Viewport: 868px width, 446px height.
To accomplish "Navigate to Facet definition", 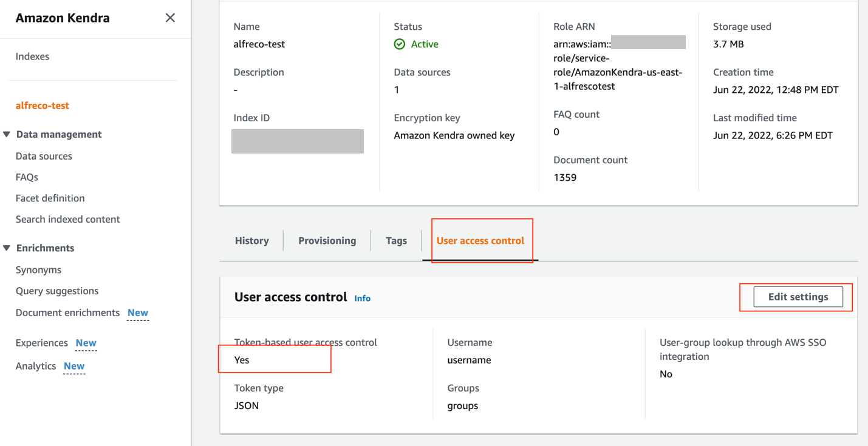I will pos(50,198).
